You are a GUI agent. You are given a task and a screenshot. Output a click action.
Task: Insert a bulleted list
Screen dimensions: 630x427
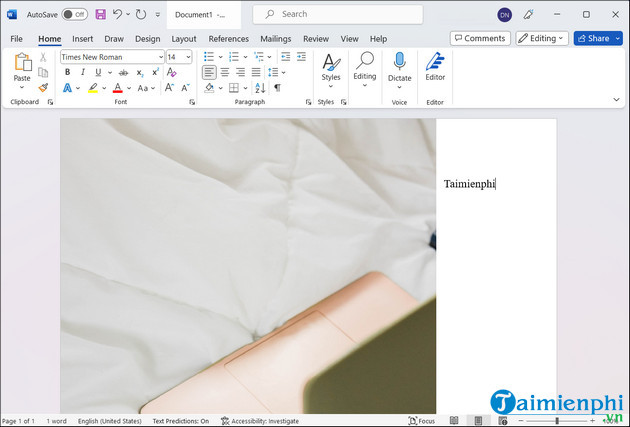tap(209, 57)
